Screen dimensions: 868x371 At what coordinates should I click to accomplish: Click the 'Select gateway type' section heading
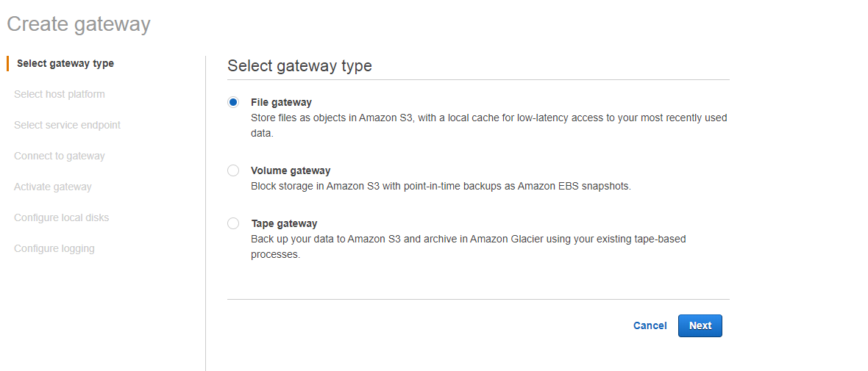pos(299,65)
